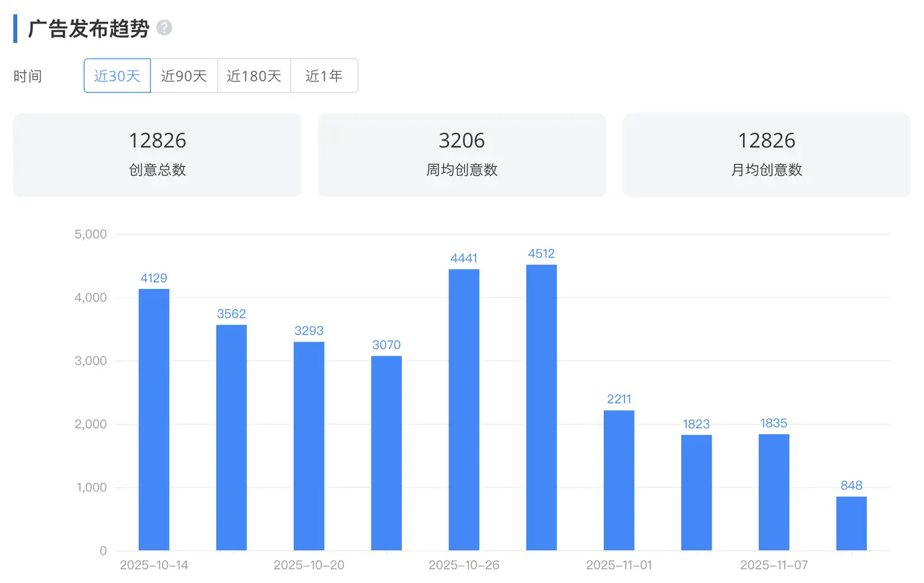The height and width of the screenshot is (583, 924).
Task: Click the x-axis date 2025-10-26
Action: point(464,565)
